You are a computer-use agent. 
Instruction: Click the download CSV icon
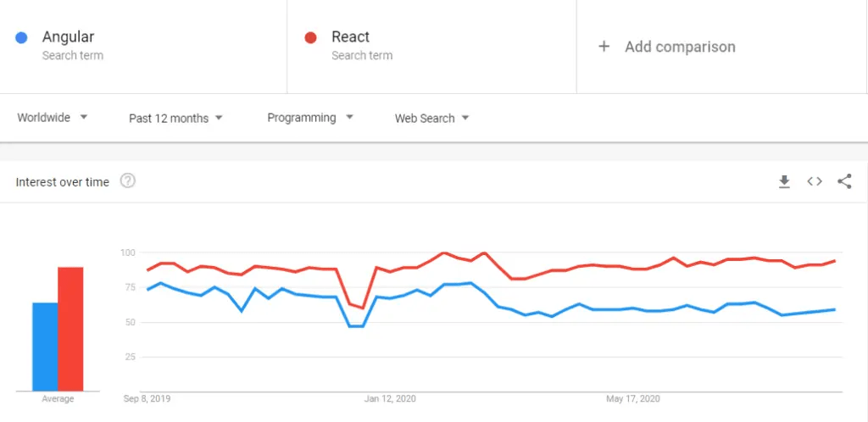(x=784, y=181)
